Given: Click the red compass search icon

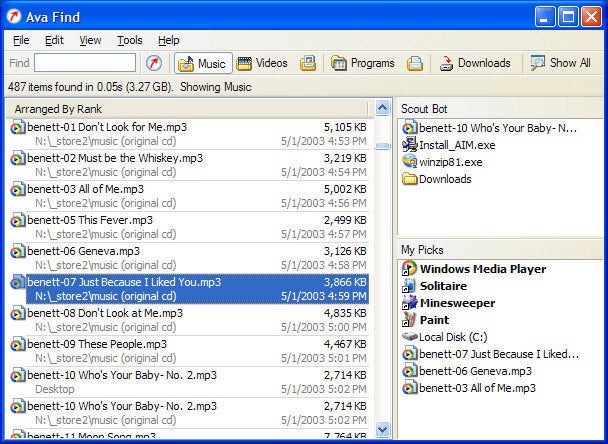Looking at the screenshot, I should pos(154,63).
